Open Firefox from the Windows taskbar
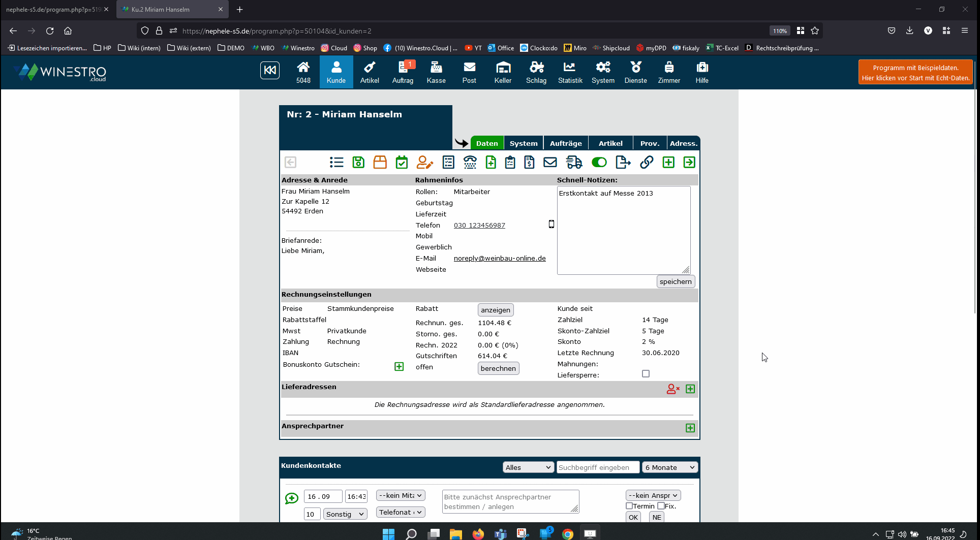Screen dimensions: 980x540 [x=478, y=533]
